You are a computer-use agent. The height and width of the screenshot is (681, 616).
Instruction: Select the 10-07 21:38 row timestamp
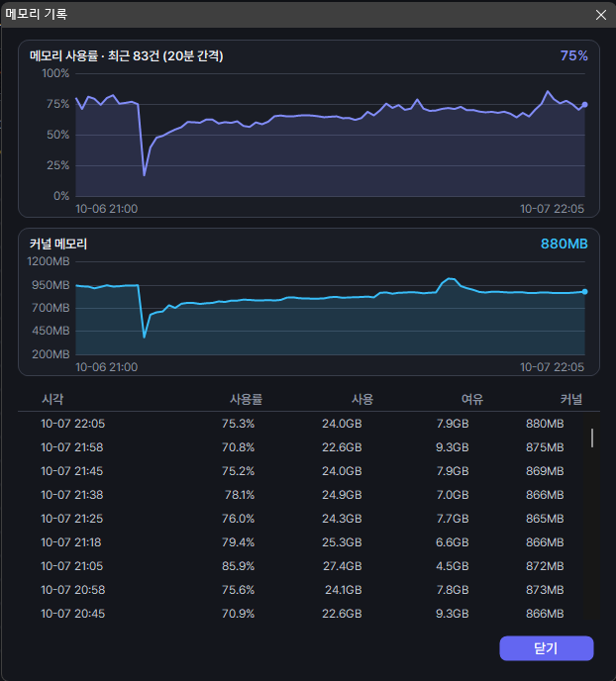72,495
